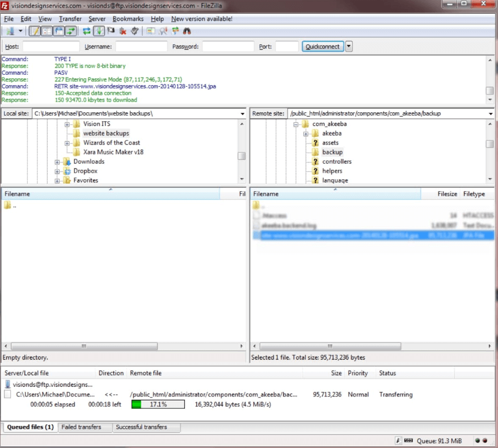Click the server icon for visionds@ftp.visiondesigns

7,384
